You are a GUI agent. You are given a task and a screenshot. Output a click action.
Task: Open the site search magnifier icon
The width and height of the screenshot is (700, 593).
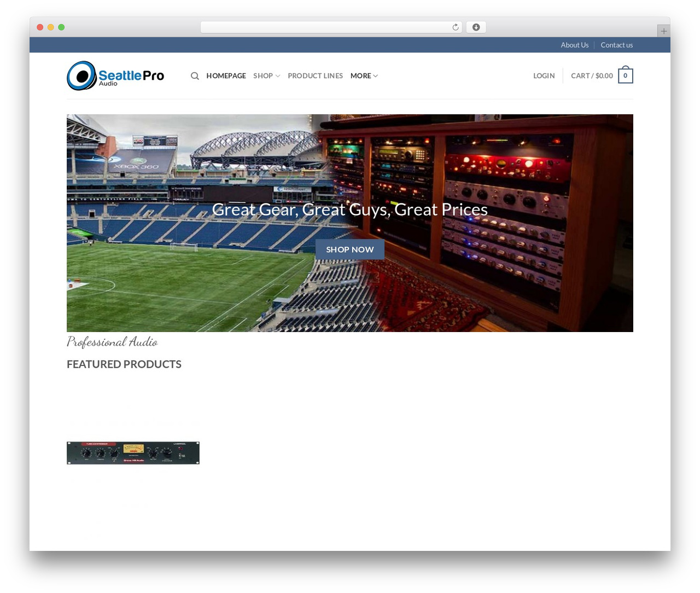tap(195, 76)
